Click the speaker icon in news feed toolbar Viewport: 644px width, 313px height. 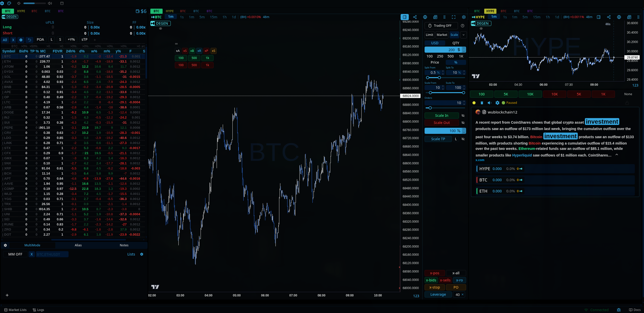pos(490,103)
